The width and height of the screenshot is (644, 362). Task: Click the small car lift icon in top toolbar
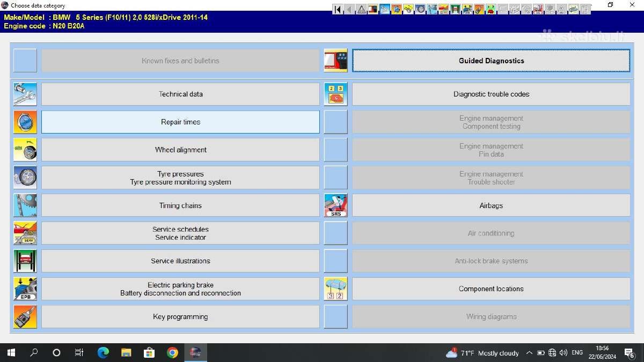[455, 9]
